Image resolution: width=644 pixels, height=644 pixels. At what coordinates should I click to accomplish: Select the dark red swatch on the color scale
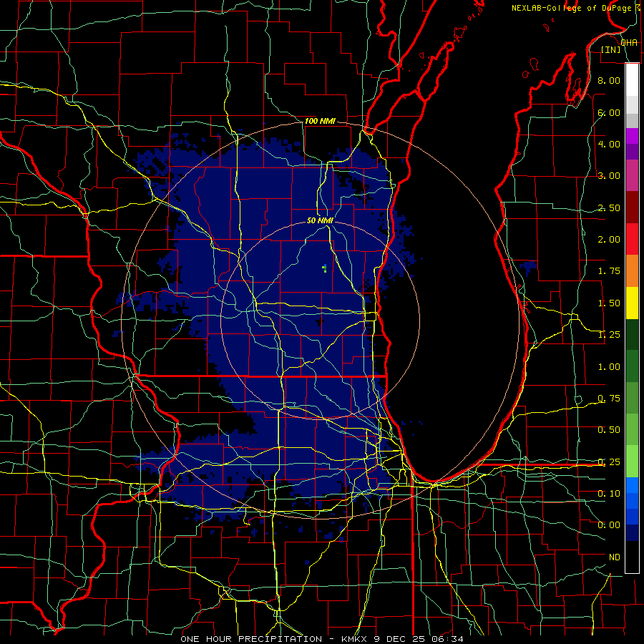pyautogui.click(x=632, y=208)
